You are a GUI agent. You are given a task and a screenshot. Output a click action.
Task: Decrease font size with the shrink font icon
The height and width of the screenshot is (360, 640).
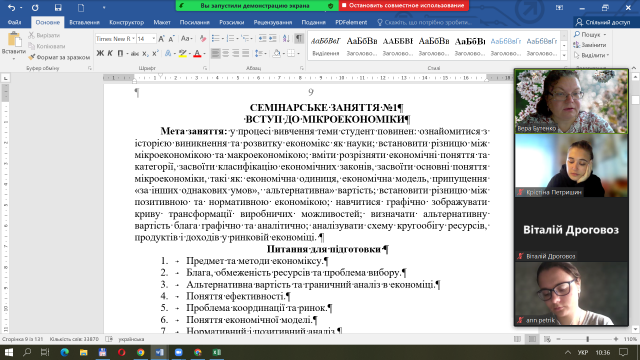171,39
